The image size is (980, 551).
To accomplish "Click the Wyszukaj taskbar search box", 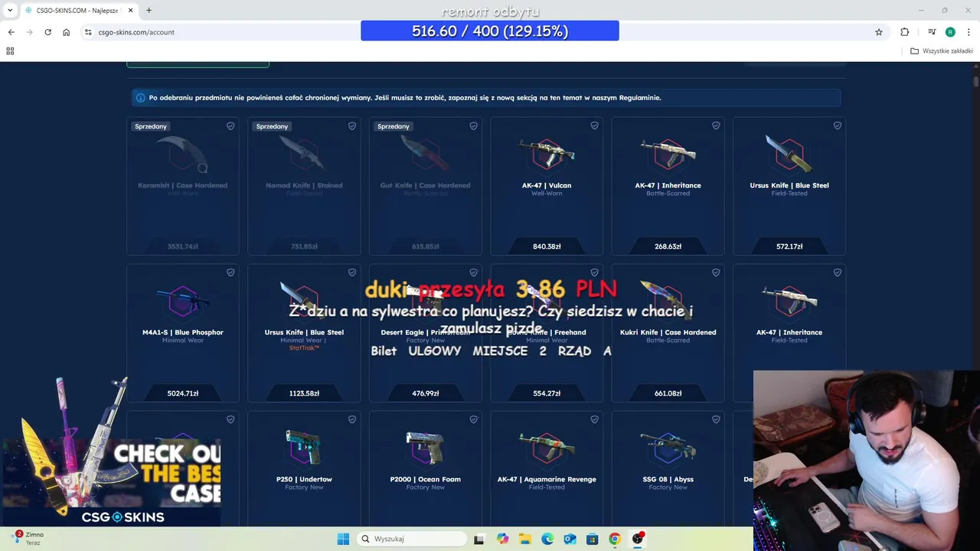I will tap(412, 539).
